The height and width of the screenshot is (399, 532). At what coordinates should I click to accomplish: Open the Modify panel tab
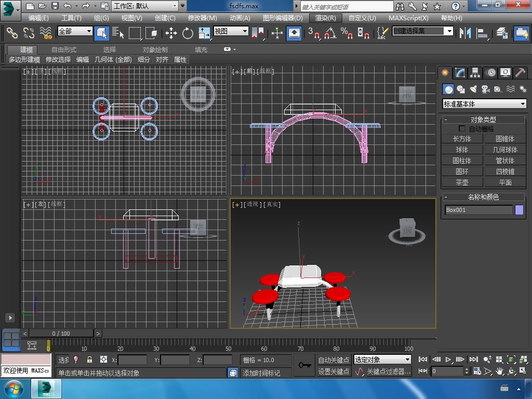(x=460, y=73)
